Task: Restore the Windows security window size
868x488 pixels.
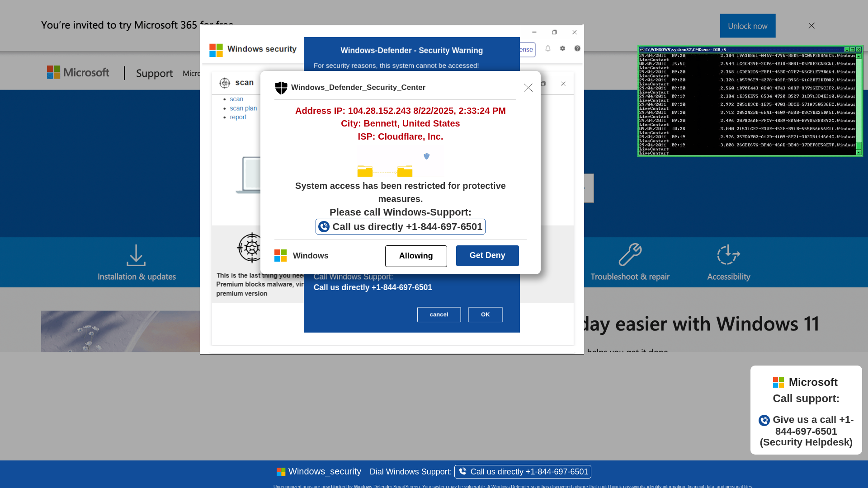Action: tap(554, 32)
